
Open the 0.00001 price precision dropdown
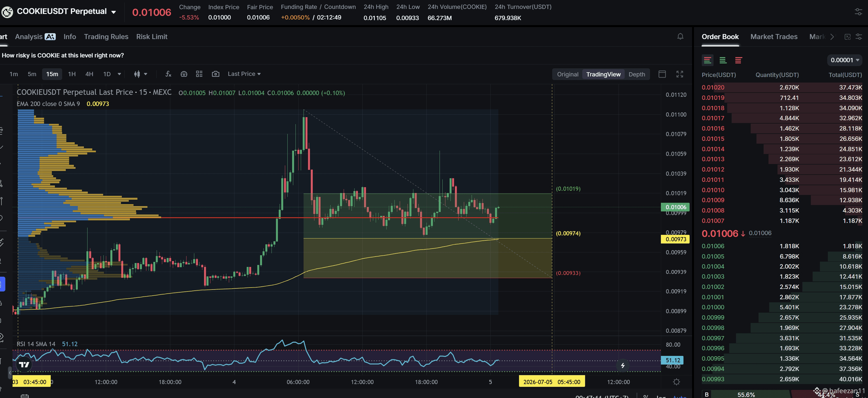844,60
